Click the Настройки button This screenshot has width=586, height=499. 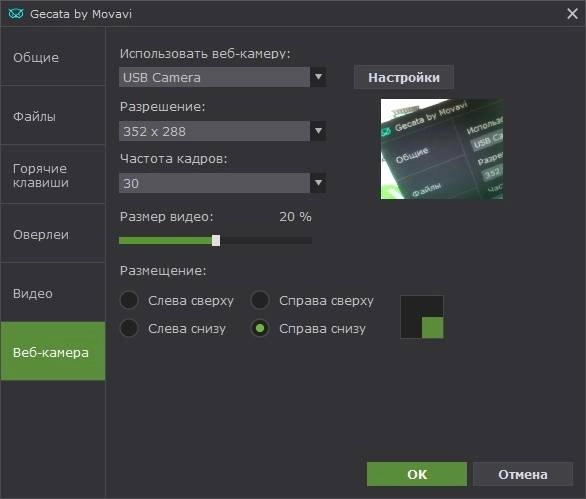coord(404,77)
